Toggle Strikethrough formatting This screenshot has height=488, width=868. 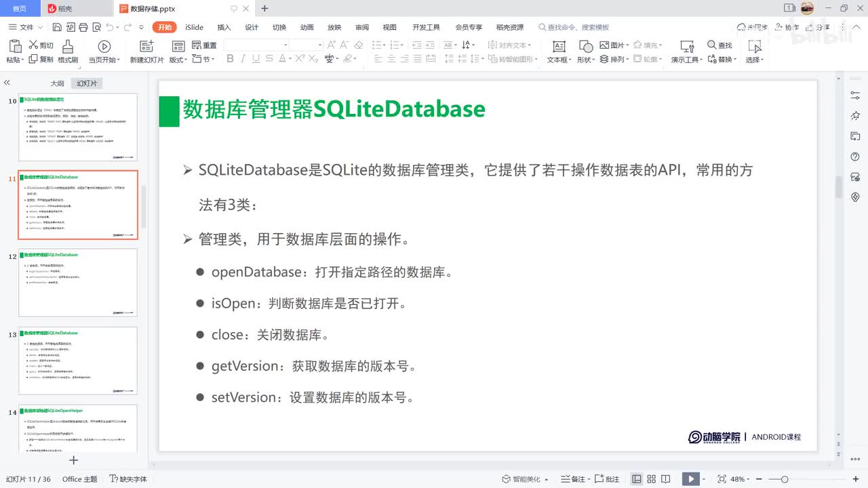coord(271,59)
